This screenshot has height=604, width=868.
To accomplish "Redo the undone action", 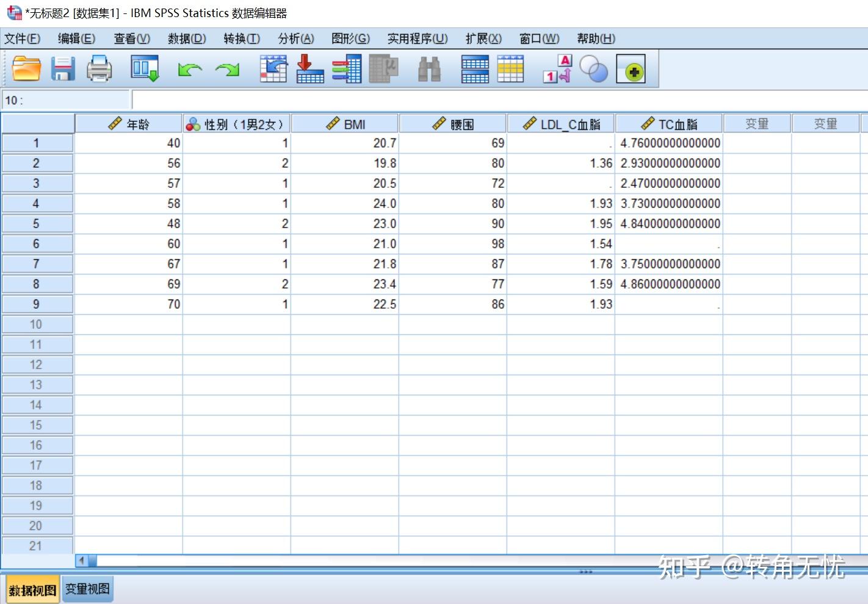I will click(x=226, y=69).
